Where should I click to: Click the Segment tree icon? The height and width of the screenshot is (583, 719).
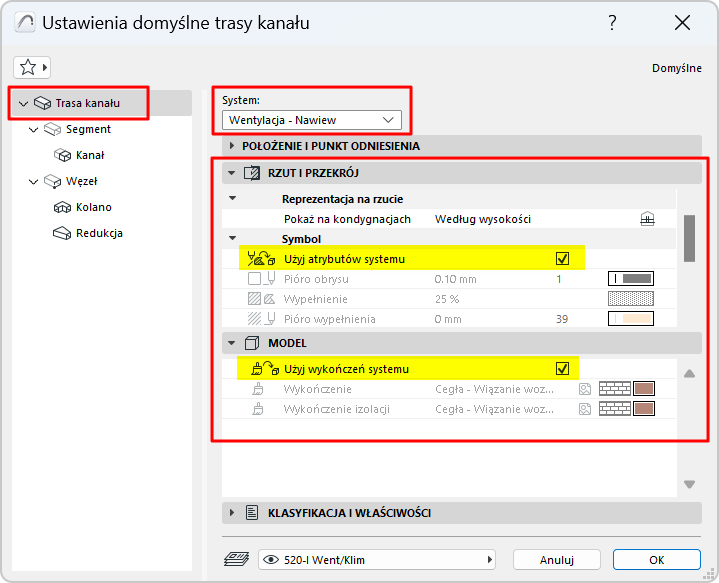point(52,129)
